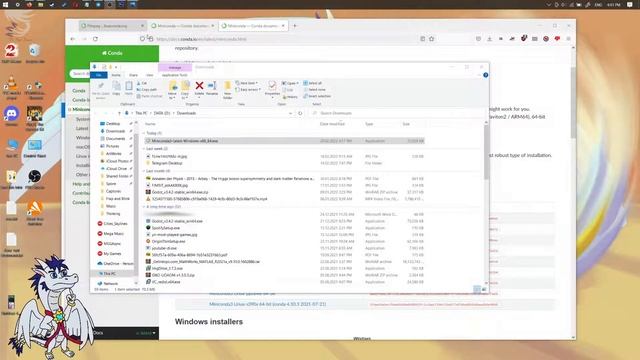Click the Manage contextual tab
This screenshot has width=640, height=360.
pyautogui.click(x=175, y=67)
